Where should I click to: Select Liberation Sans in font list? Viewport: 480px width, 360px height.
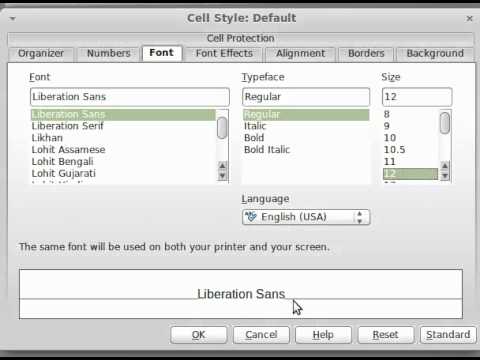[x=123, y=115]
